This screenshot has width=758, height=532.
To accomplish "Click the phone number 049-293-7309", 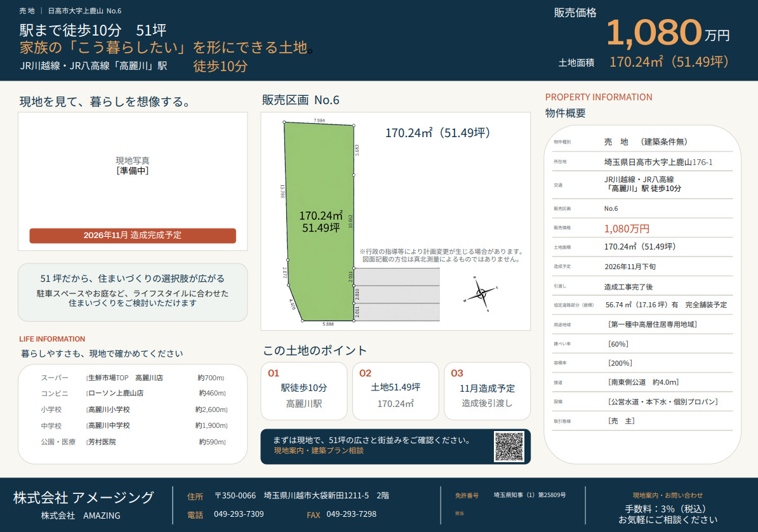I will click(239, 514).
